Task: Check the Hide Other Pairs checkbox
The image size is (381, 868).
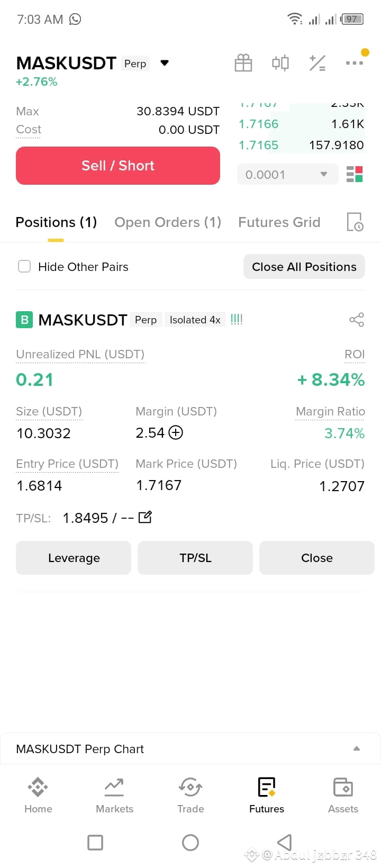Action: (x=24, y=266)
